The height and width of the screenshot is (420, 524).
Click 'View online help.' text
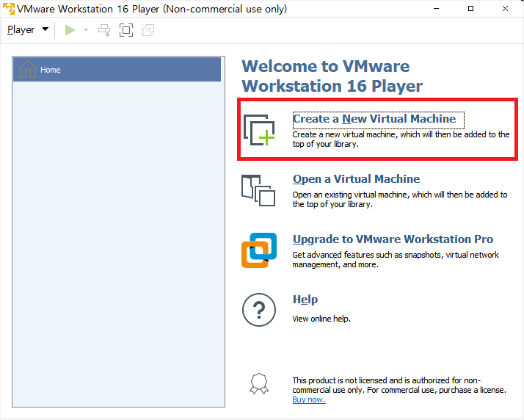click(321, 319)
